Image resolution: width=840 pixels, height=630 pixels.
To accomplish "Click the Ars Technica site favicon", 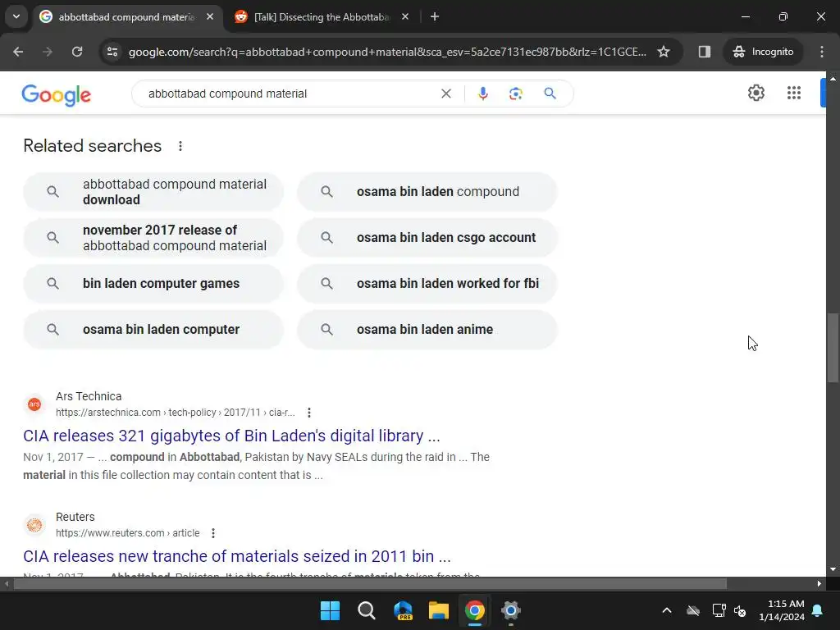I will (x=34, y=404).
